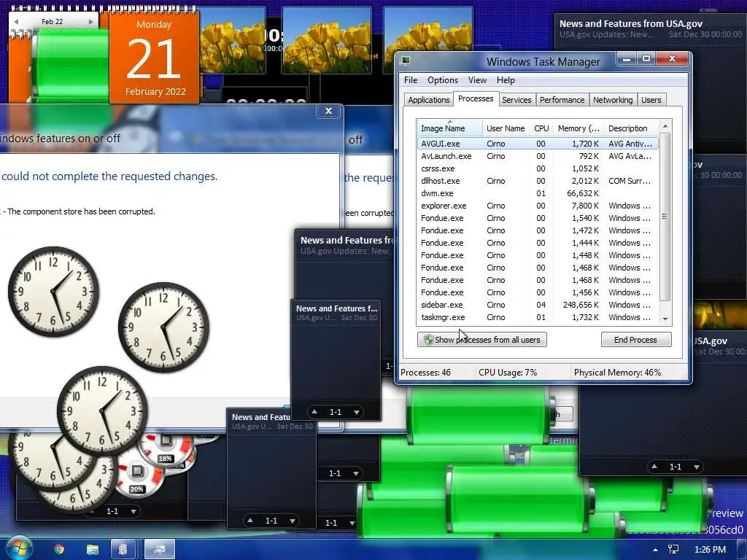Open the Help menu in Task Manager

click(506, 80)
